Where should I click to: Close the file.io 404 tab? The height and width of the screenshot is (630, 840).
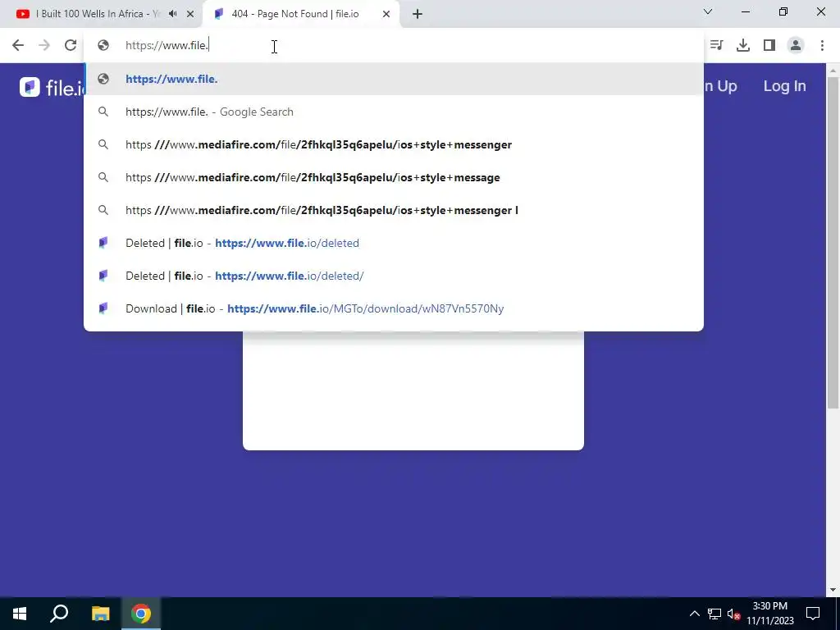[x=386, y=14]
